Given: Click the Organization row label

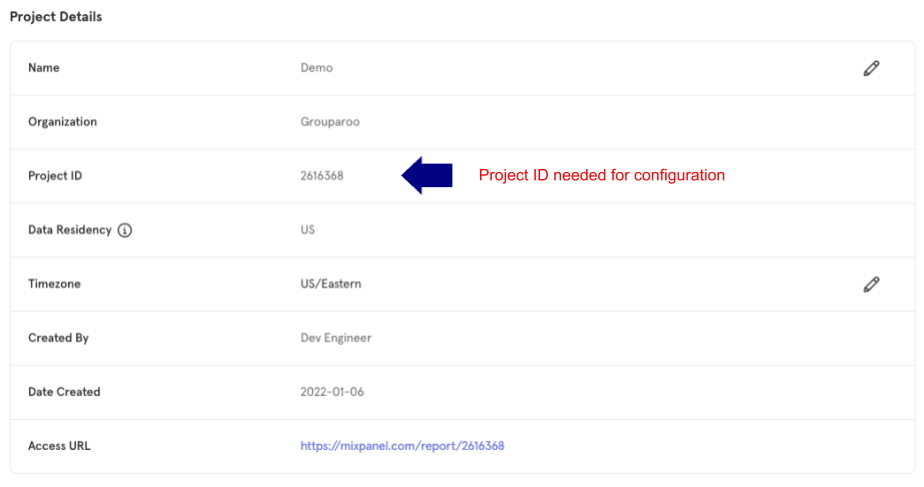Looking at the screenshot, I should 62,122.
